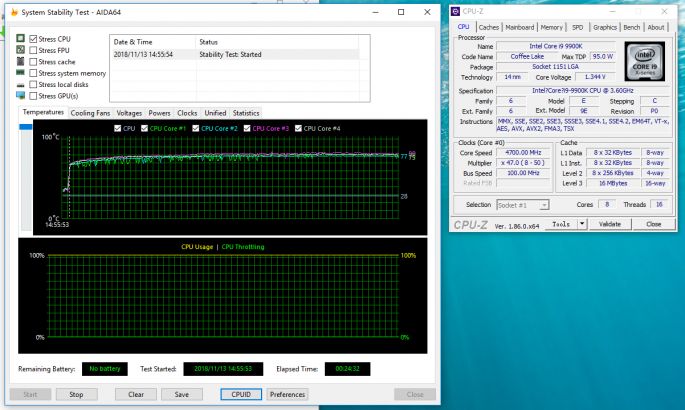This screenshot has width=685, height=410.
Task: Switch to the Cooling Fans tab
Action: pos(91,113)
